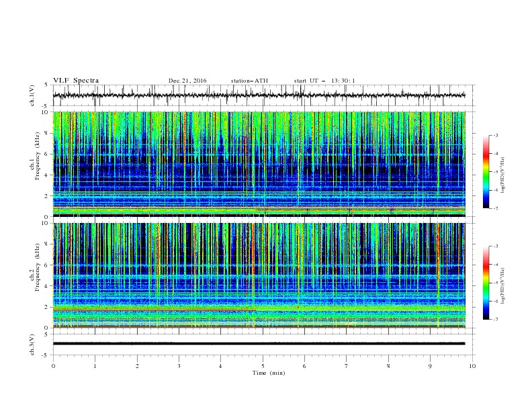Click the 'ch.3(V)' axis label

click(32, 345)
